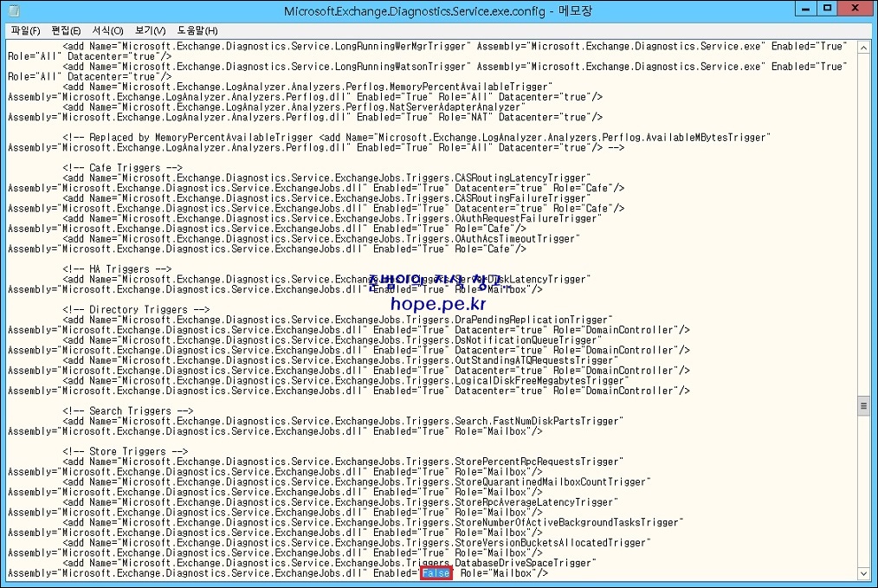This screenshot has height=588, width=878.
Task: Click the highlighted False value
Action: pyautogui.click(x=436, y=573)
